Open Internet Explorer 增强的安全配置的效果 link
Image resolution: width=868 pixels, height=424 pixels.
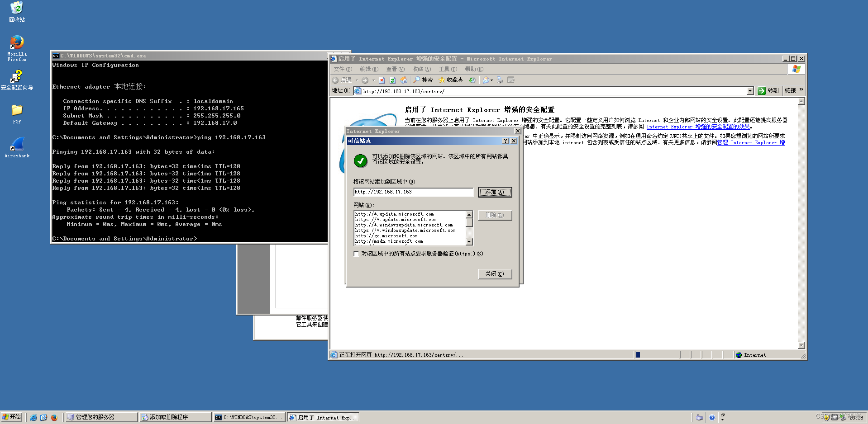click(698, 127)
